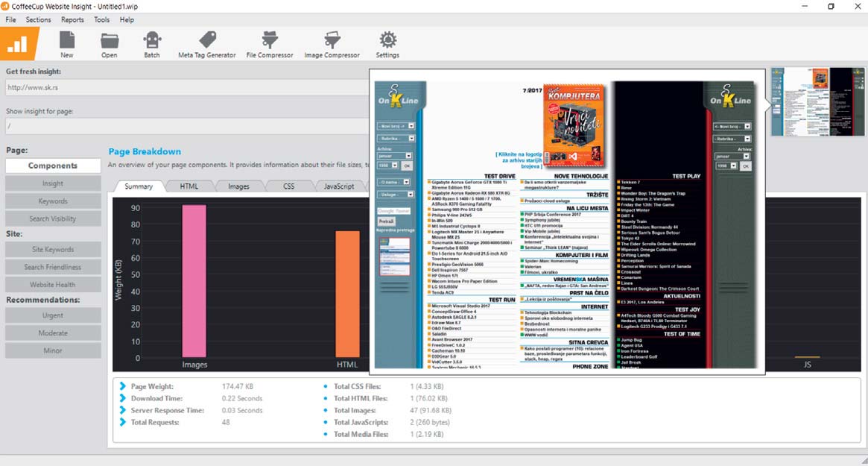Open the File Compressor tool
Screen dimensions: 868x466
(x=270, y=44)
